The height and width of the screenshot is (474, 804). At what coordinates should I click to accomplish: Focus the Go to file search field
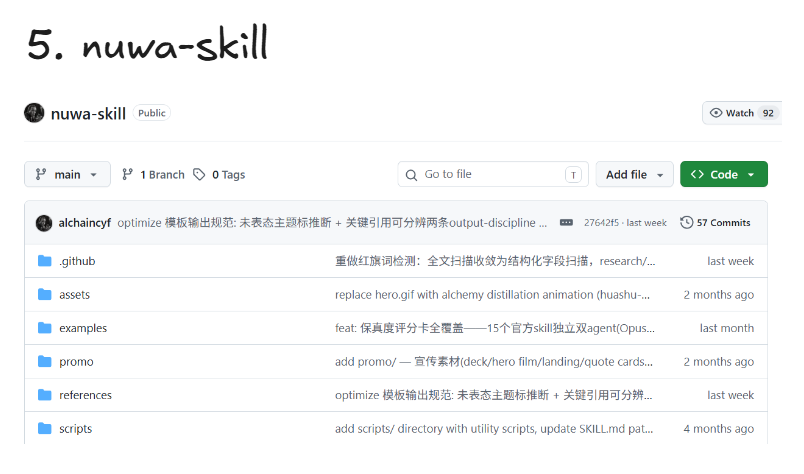click(493, 174)
